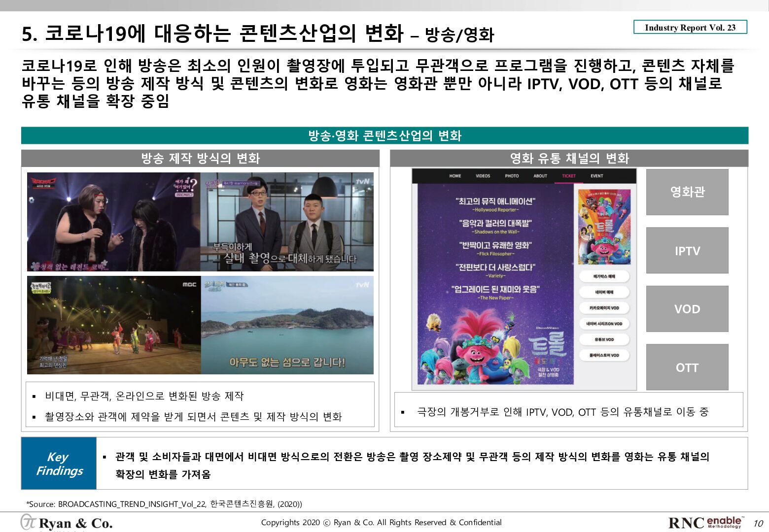The width and height of the screenshot is (769, 532).
Task: Click the 카카오페이지 VOD button
Action: [x=604, y=308]
